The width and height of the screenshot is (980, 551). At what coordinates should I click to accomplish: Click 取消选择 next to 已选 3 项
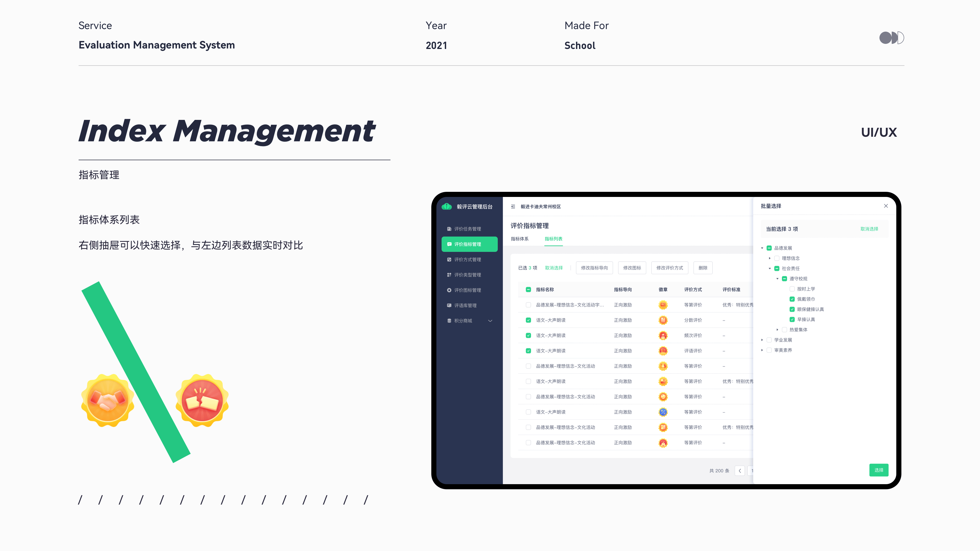554,268
